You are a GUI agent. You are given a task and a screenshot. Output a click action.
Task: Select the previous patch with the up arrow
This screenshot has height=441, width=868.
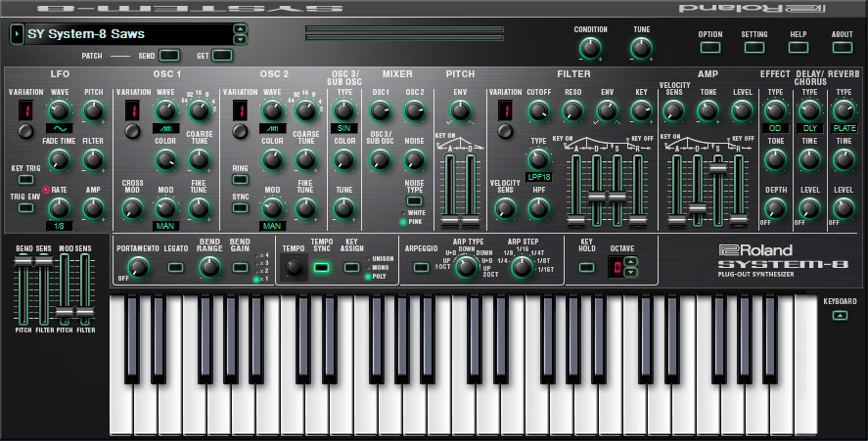click(x=241, y=28)
